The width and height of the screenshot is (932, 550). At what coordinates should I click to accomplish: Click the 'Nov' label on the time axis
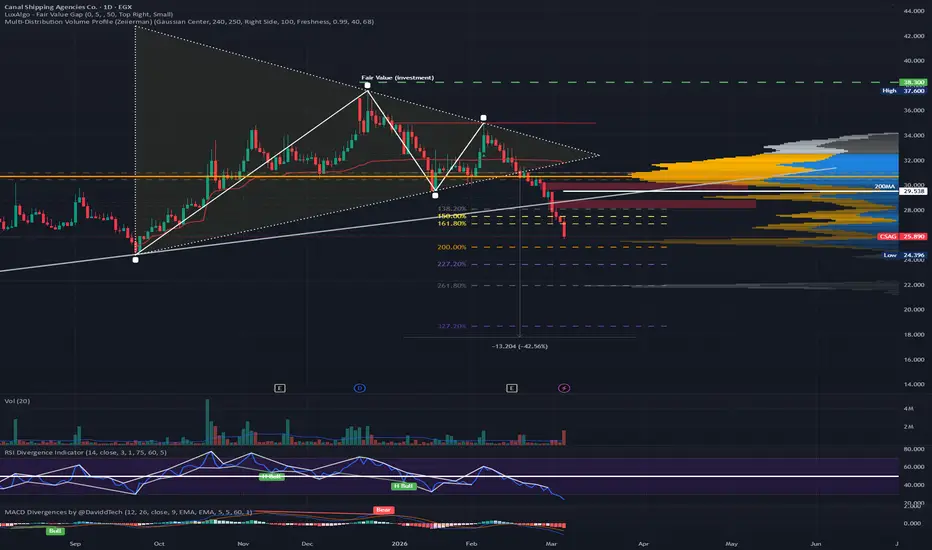point(243,543)
